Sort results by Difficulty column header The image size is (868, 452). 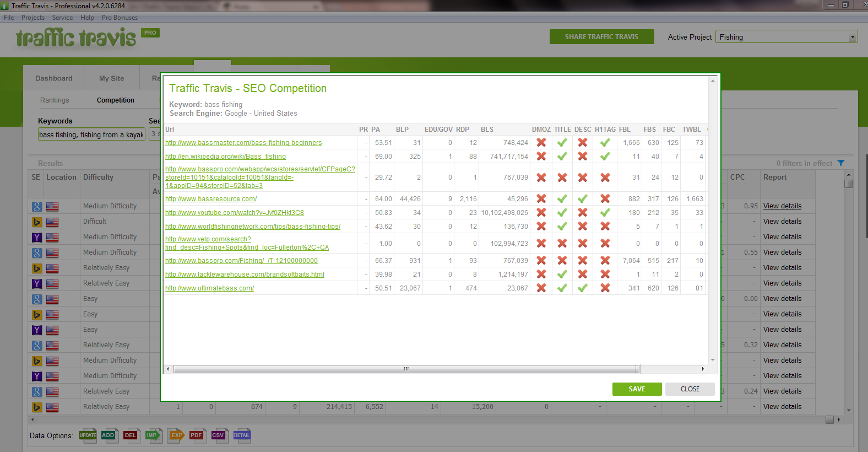(98, 177)
